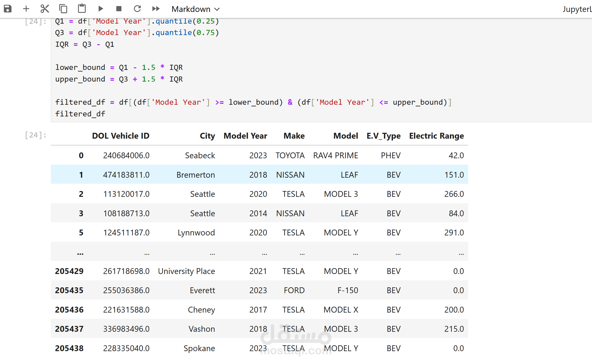Screen dimensions: 592x364
Task: Cut selected cell with scissors icon
Action: point(44,9)
